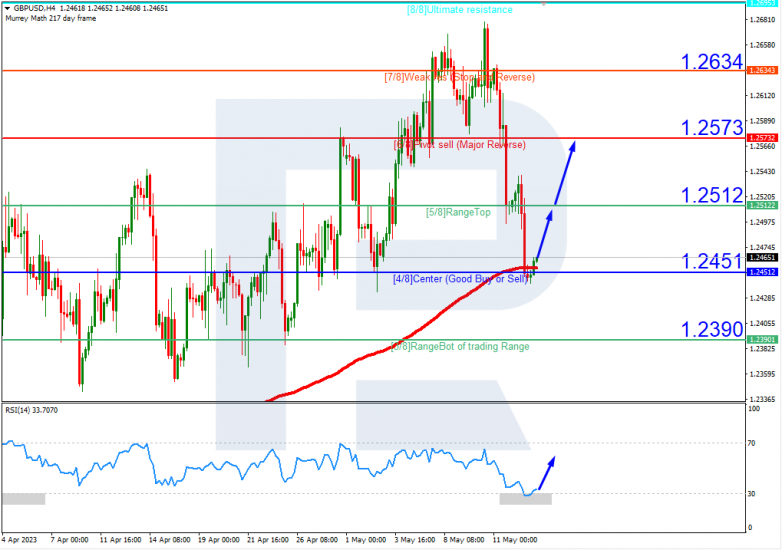Click the '26 Apr 08:00' time axis label

[x=317, y=540]
